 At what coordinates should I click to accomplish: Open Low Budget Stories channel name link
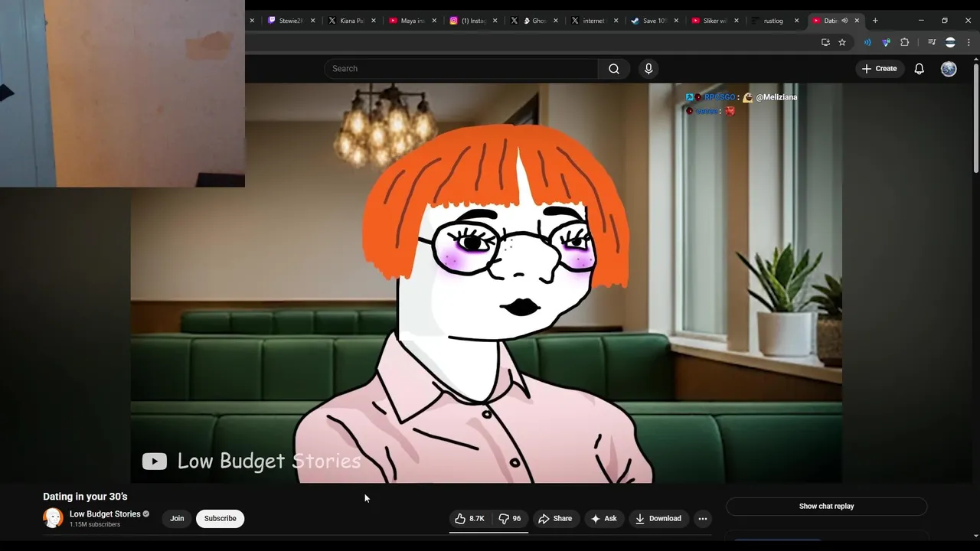coord(105,514)
